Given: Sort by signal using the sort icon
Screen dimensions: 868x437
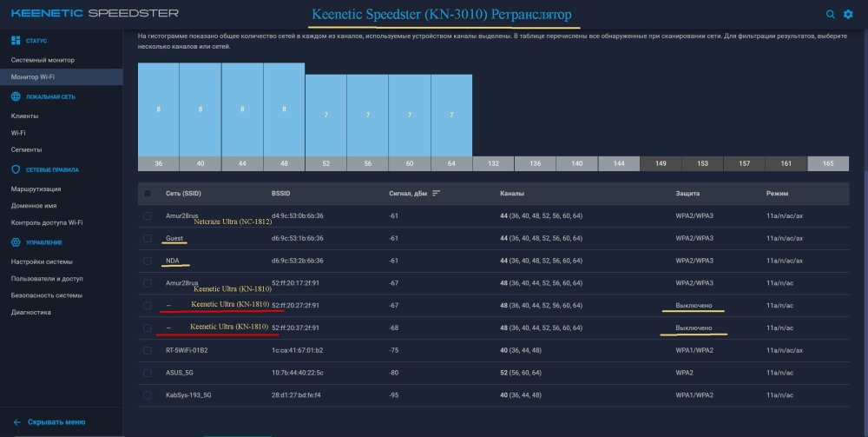Looking at the screenshot, I should [437, 193].
